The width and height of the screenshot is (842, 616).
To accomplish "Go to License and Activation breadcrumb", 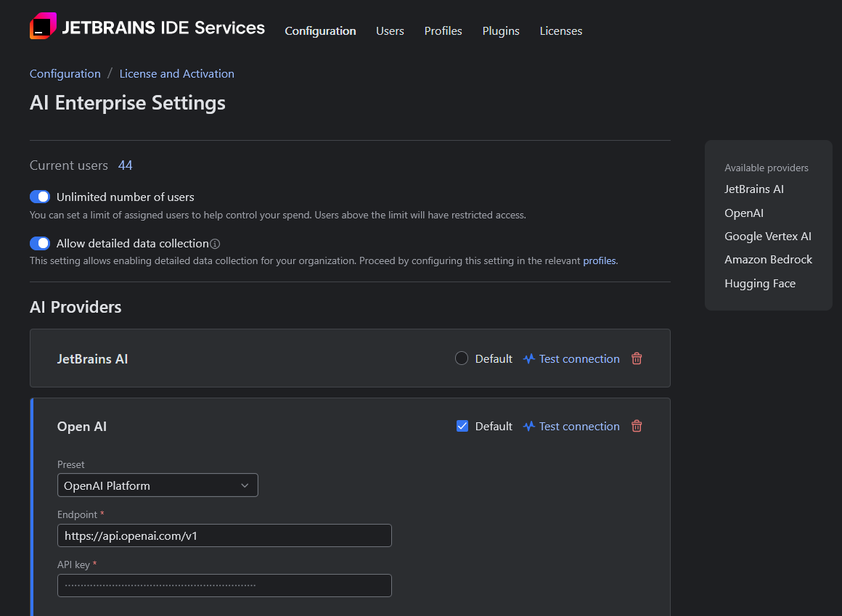I will pos(176,73).
